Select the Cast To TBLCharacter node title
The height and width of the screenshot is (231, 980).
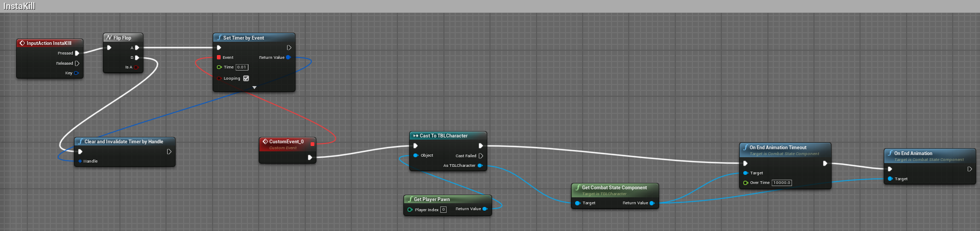tap(443, 136)
